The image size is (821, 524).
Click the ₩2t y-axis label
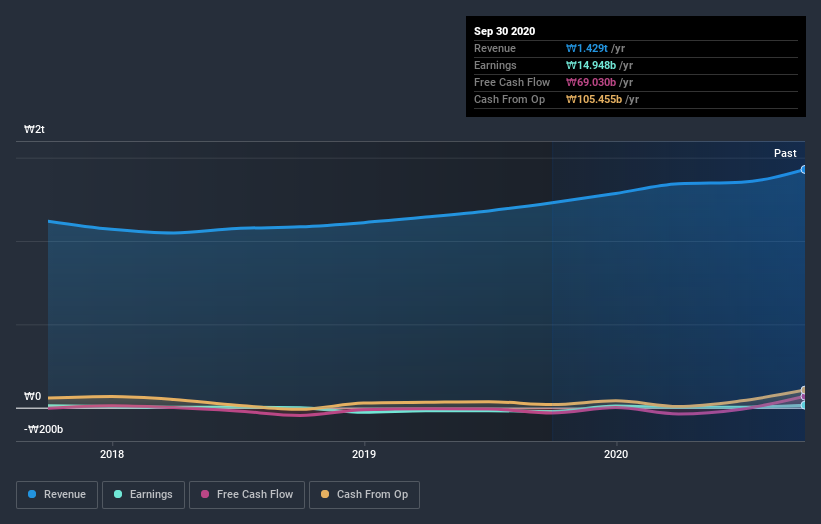pos(35,129)
